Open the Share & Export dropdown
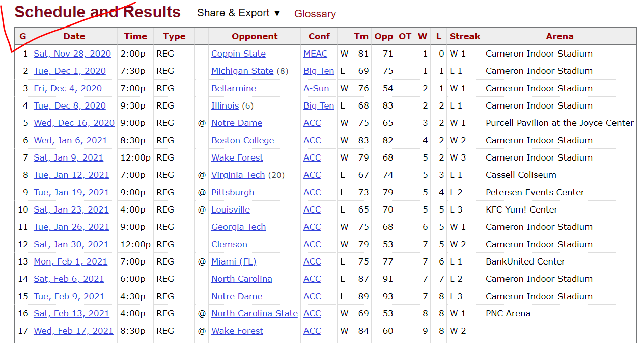Viewport: 644px width, 343px height. point(239,13)
